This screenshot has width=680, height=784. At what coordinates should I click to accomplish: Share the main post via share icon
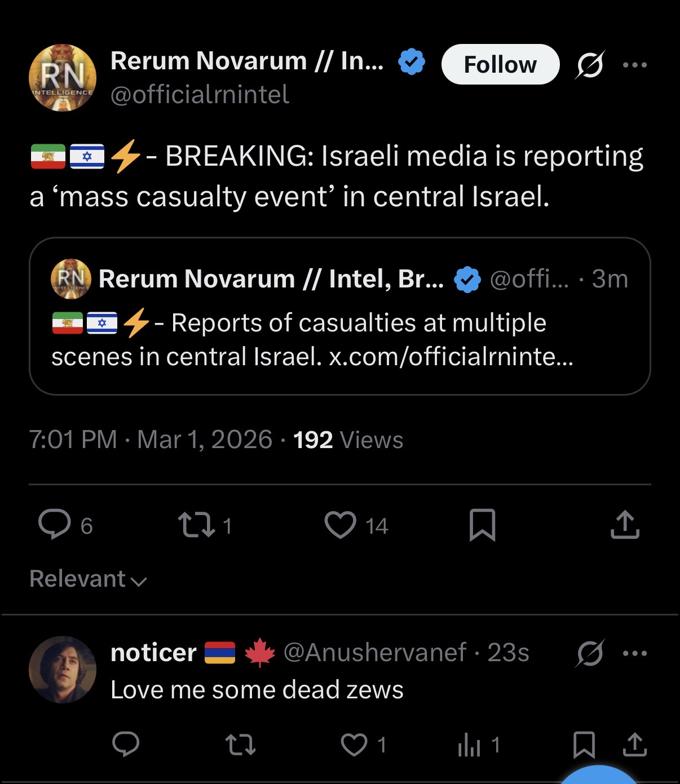(x=625, y=525)
